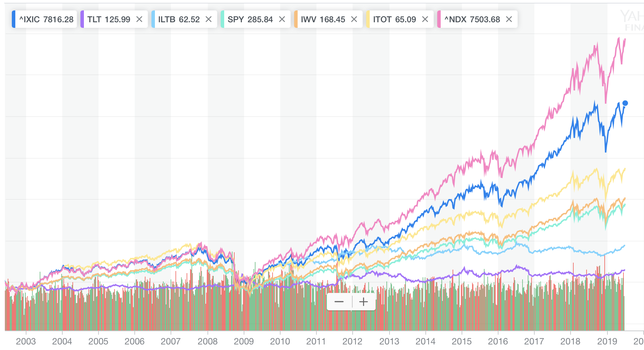Click the blue ^IXIC color bar
The image size is (644, 350).
tap(14, 19)
